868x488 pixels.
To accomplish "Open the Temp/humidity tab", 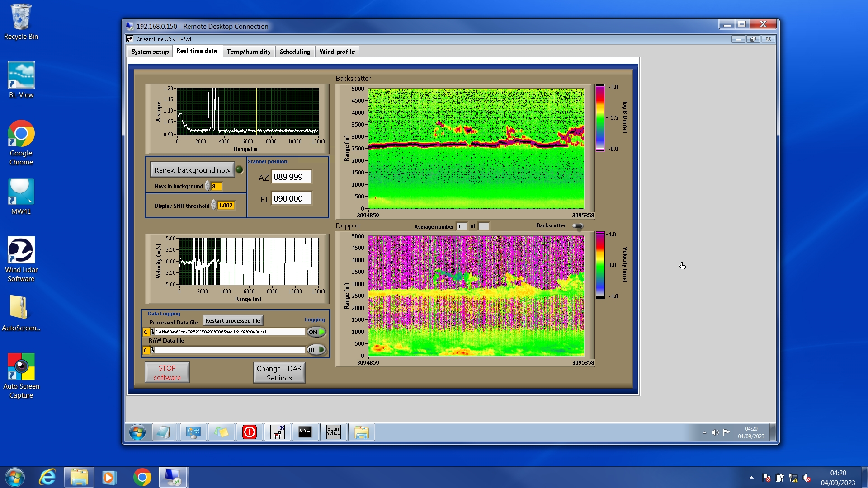I will pyautogui.click(x=249, y=52).
